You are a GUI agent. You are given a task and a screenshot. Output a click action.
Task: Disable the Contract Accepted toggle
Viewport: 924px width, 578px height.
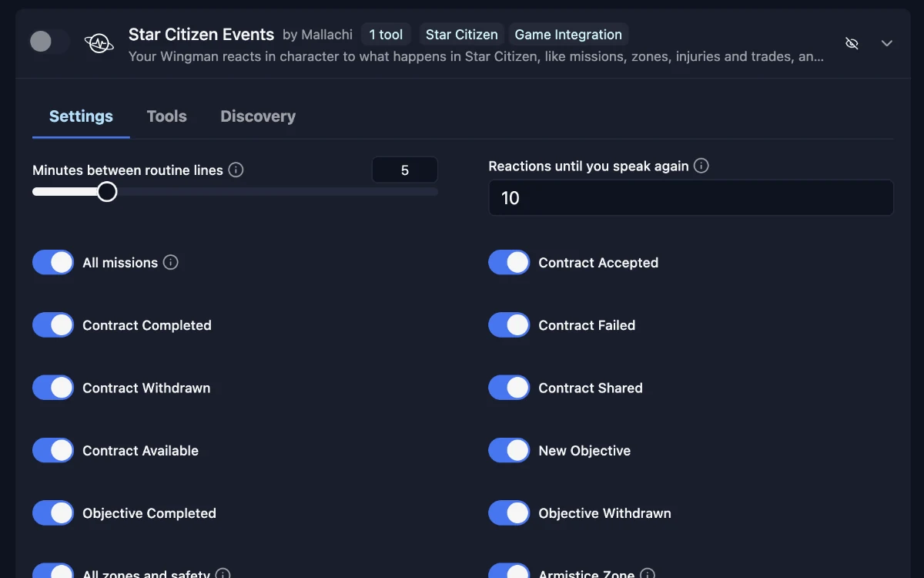(x=509, y=262)
